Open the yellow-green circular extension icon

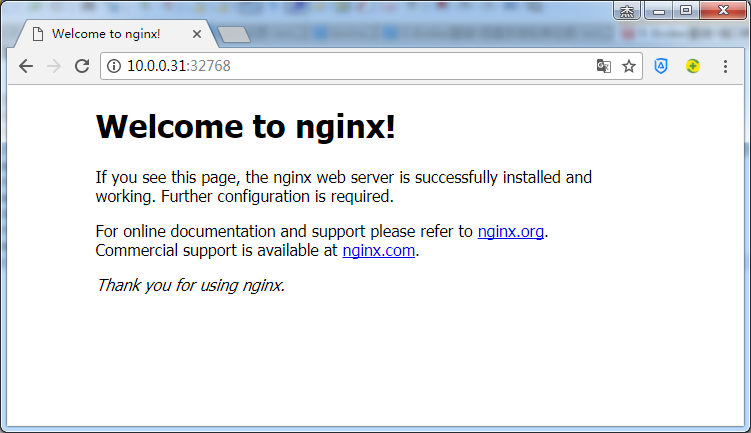click(693, 66)
